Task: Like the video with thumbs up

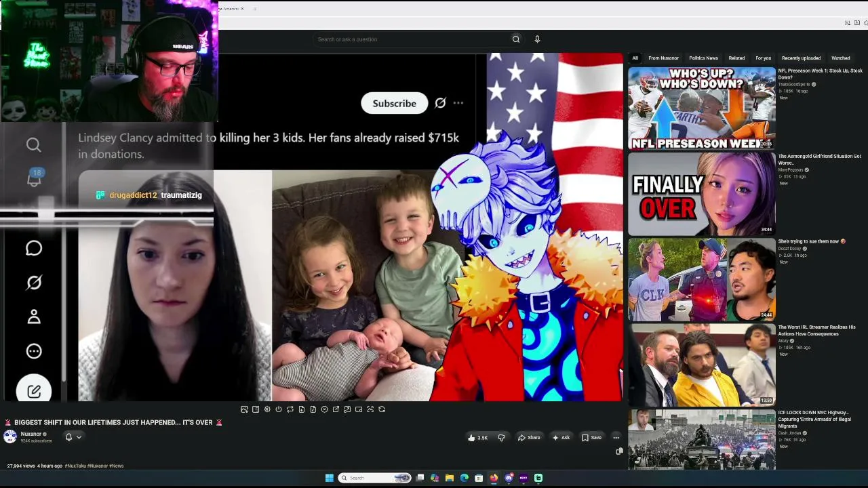Action: pyautogui.click(x=477, y=438)
